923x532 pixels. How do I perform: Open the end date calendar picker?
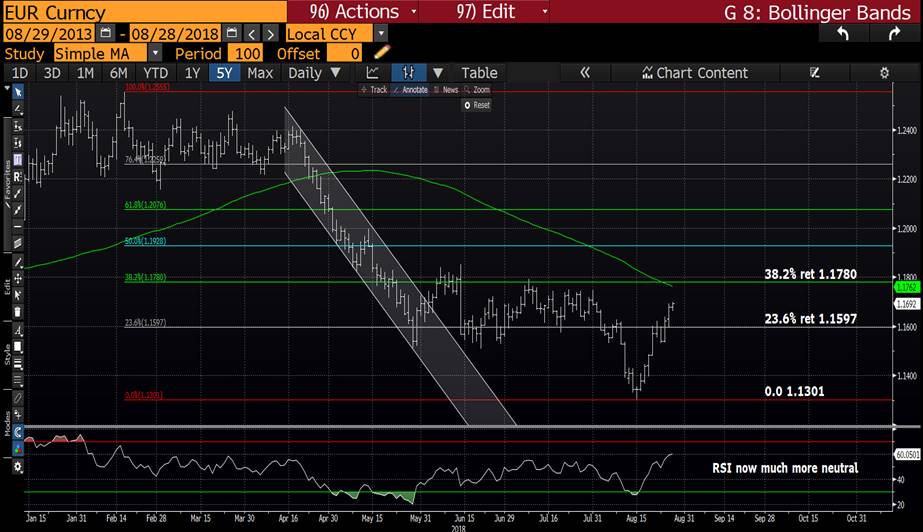[x=232, y=33]
